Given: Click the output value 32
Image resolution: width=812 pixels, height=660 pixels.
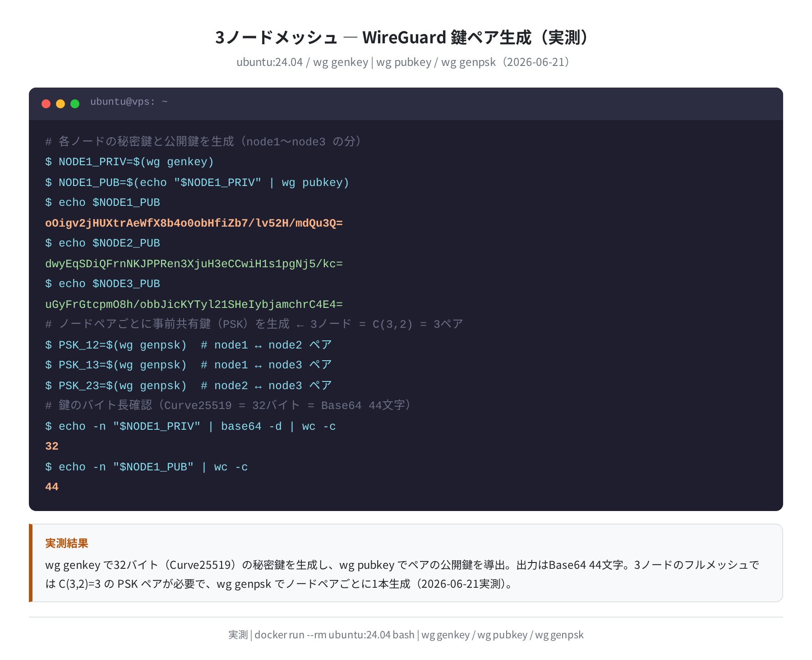Looking at the screenshot, I should coord(52,446).
